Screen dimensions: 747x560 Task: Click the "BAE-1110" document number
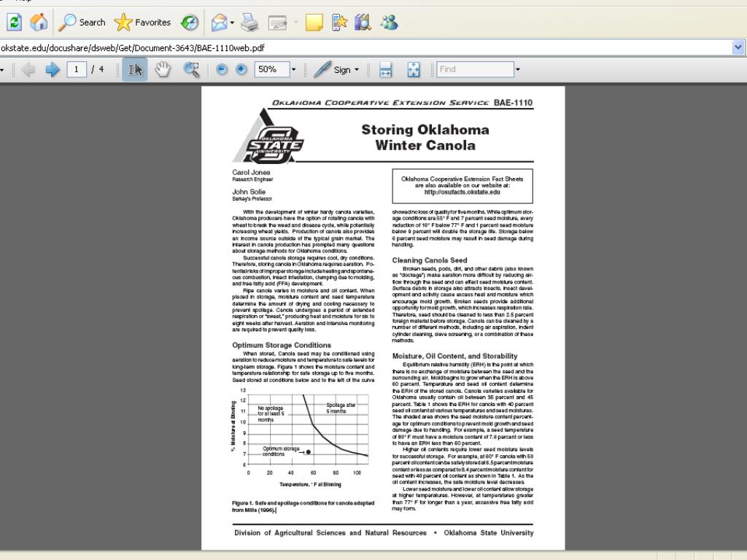pos(513,102)
